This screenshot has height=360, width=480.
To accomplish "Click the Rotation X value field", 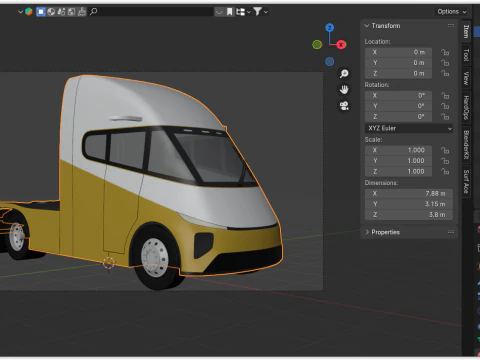I will (398, 95).
